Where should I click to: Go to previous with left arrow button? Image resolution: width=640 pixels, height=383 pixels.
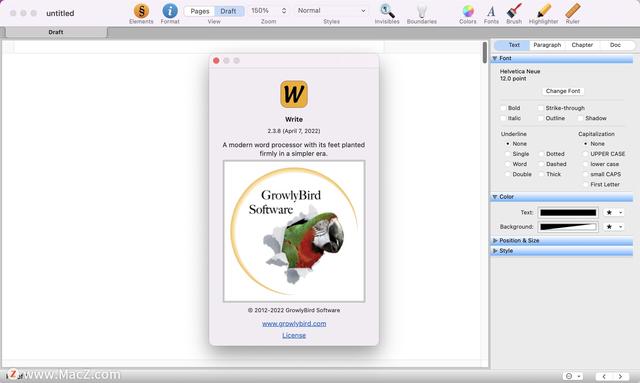[604, 376]
